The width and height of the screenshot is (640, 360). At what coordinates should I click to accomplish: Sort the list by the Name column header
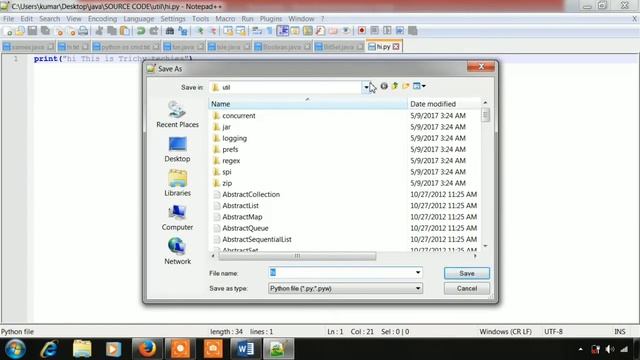(308, 104)
